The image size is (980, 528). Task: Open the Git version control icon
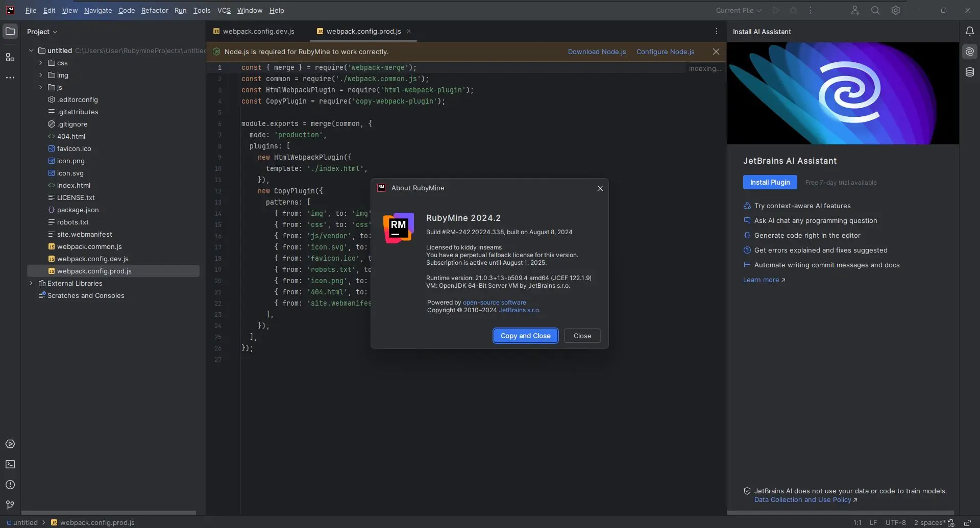pyautogui.click(x=10, y=505)
